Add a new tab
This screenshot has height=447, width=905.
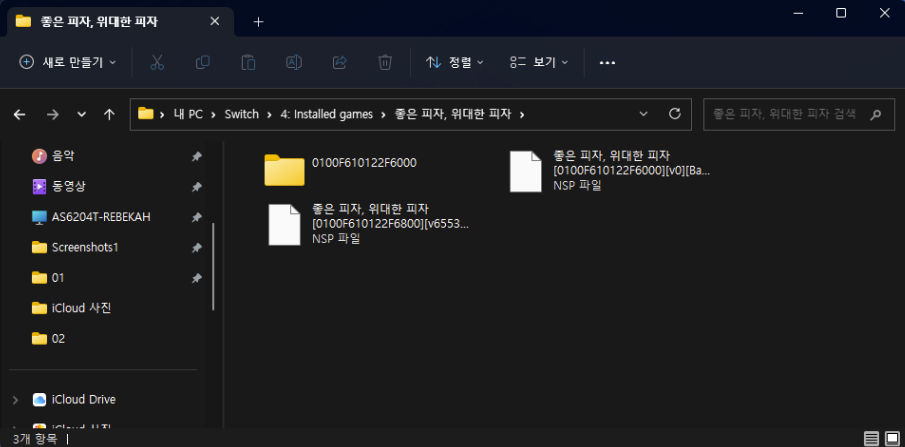pyautogui.click(x=259, y=22)
